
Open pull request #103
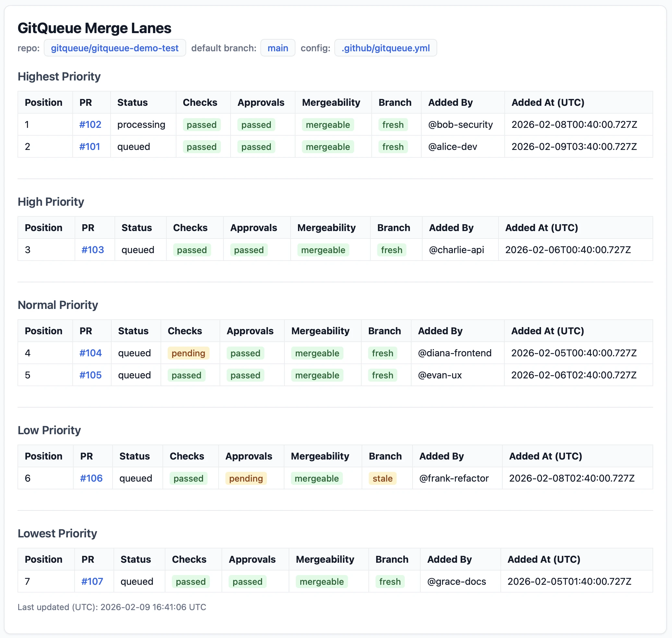92,250
